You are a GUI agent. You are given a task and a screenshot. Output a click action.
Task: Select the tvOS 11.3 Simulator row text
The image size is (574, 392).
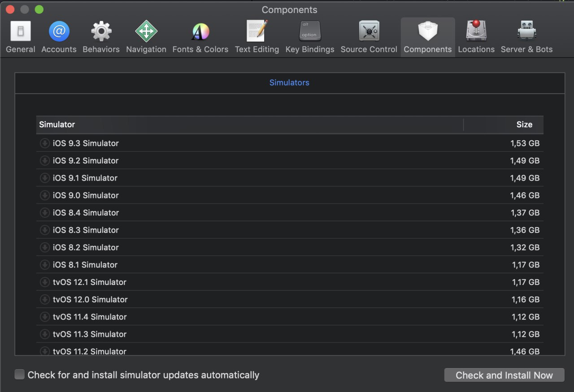pyautogui.click(x=90, y=334)
